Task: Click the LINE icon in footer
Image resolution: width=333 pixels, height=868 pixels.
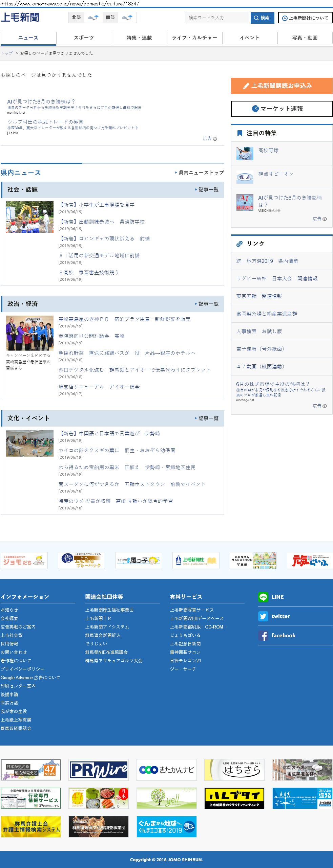Action: (263, 597)
